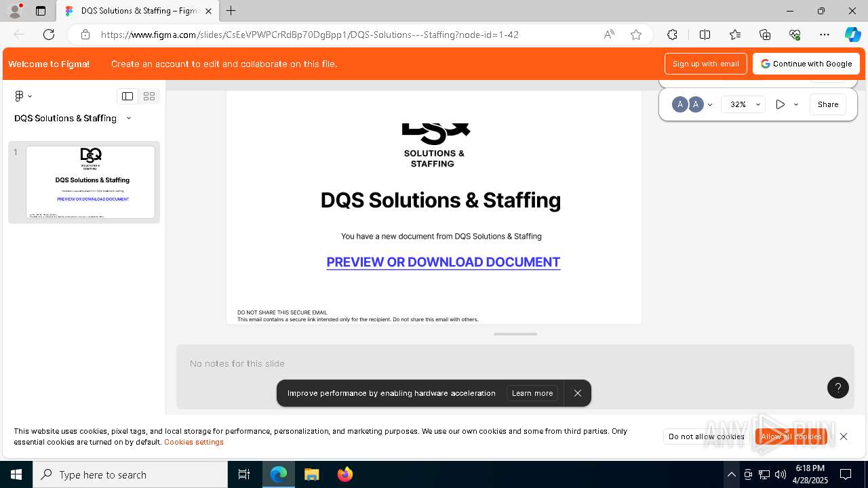The height and width of the screenshot is (488, 868).
Task: Add page to favorites star icon
Action: point(636,35)
